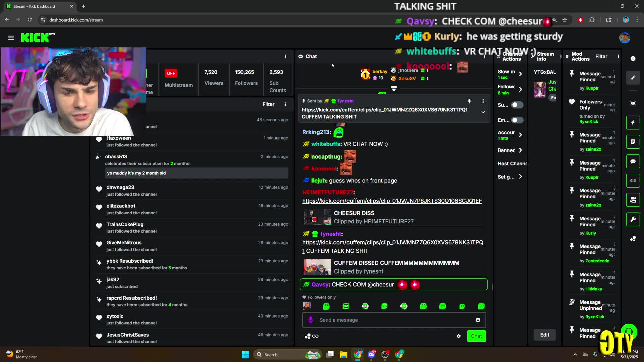Open Filter in Mod Actions panel
This screenshot has width=644, height=362.
click(x=601, y=57)
